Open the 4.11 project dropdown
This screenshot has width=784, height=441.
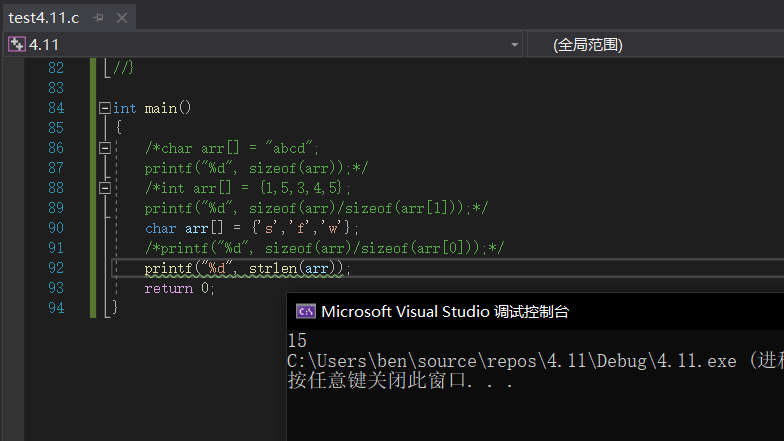point(514,45)
